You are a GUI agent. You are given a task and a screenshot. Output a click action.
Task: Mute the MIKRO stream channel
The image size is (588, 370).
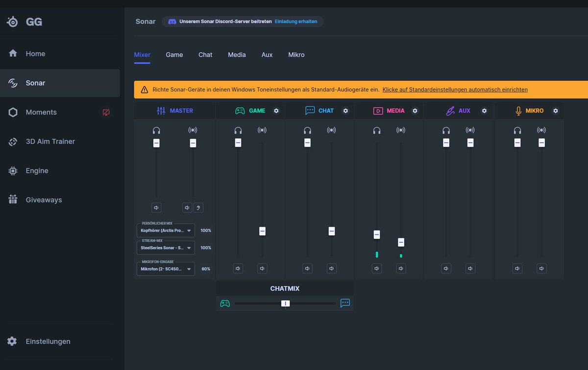click(541, 268)
